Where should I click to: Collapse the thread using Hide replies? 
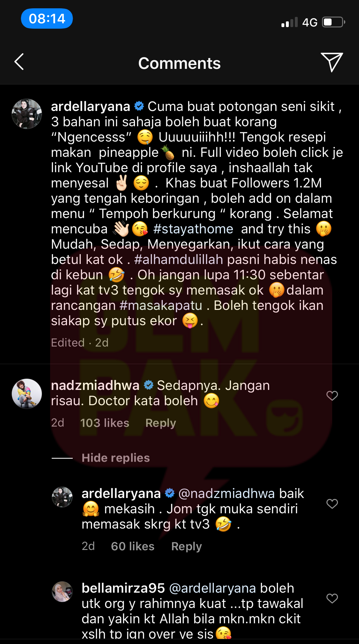(x=116, y=458)
